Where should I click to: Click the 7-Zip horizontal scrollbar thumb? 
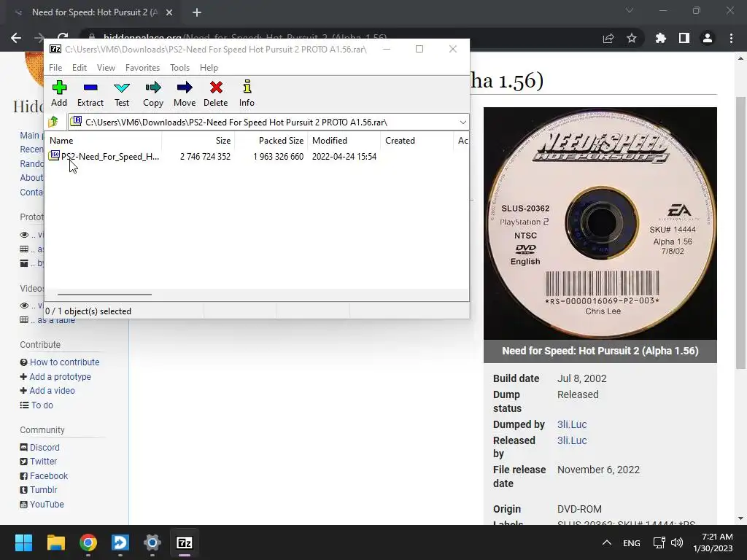pyautogui.click(x=104, y=295)
